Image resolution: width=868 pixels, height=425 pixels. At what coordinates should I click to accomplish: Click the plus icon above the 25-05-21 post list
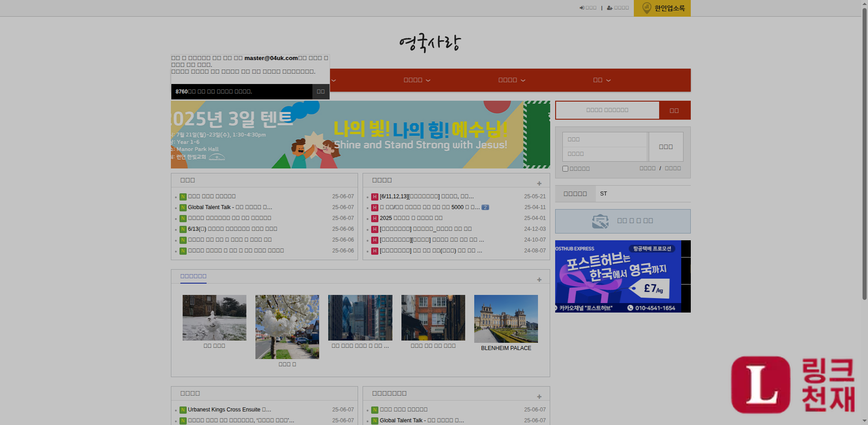539,183
